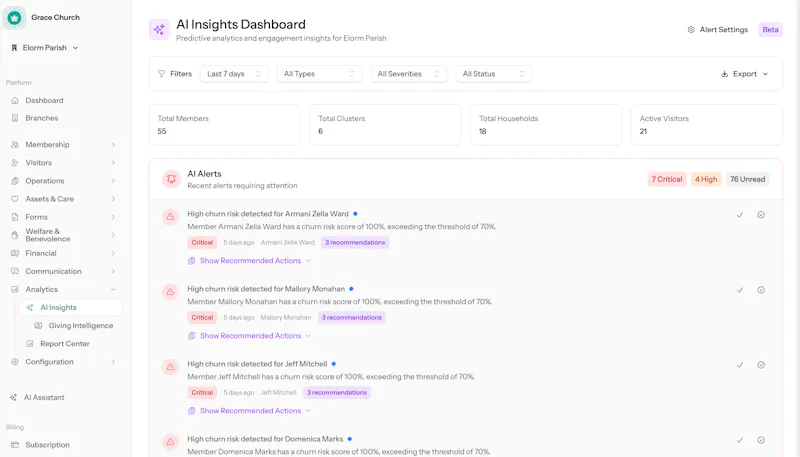
Task: Click the AI Insights Dashboard sparkle icon
Action: click(159, 30)
